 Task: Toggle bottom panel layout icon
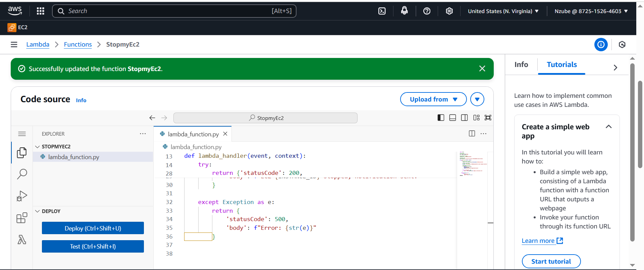pyautogui.click(x=453, y=118)
